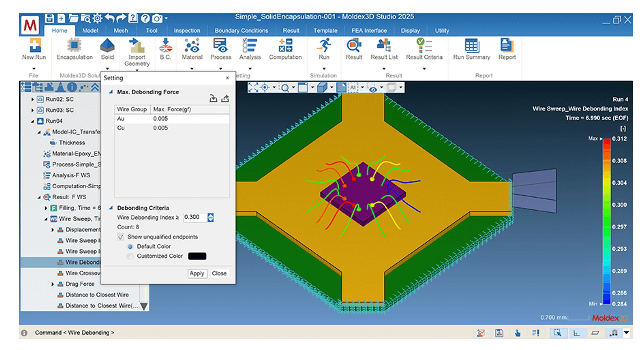Expand the Run03: SC tree node

(x=32, y=110)
